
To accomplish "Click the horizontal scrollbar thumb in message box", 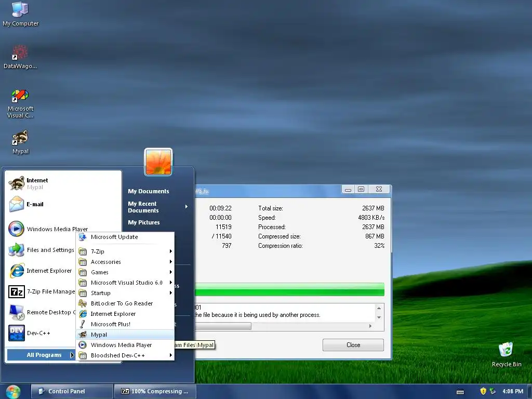I will coord(223,326).
